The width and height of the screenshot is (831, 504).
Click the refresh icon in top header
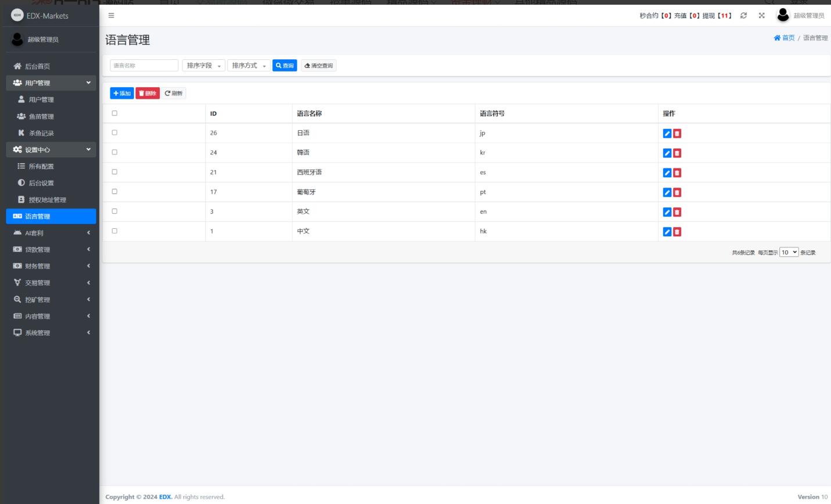(743, 16)
